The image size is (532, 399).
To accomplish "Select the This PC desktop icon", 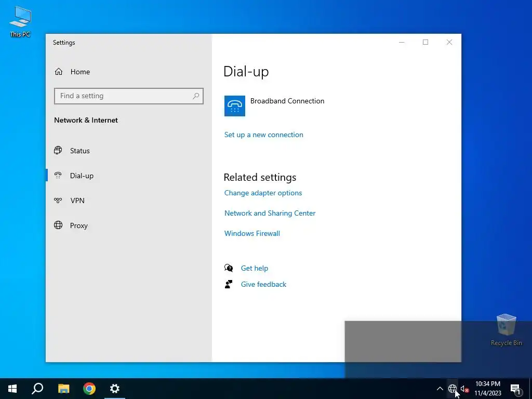I will (x=20, y=21).
